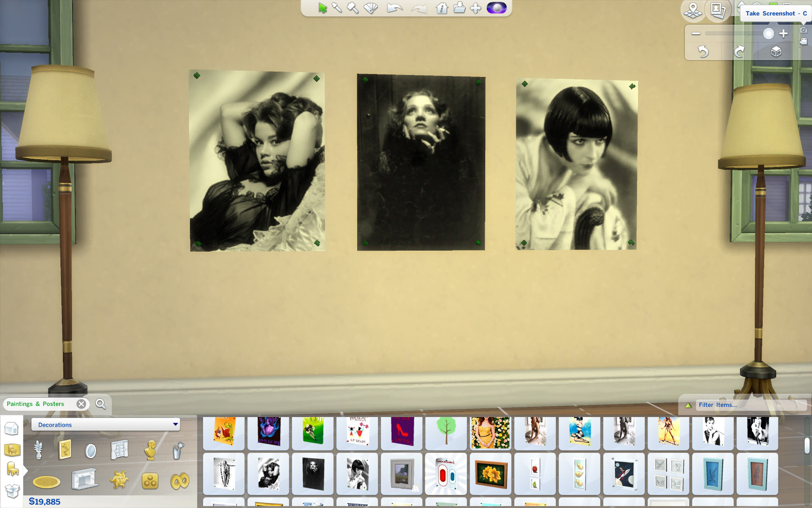Image resolution: width=812 pixels, height=508 pixels.
Task: Adjust the camera zoom slider knob
Action: pos(768,33)
